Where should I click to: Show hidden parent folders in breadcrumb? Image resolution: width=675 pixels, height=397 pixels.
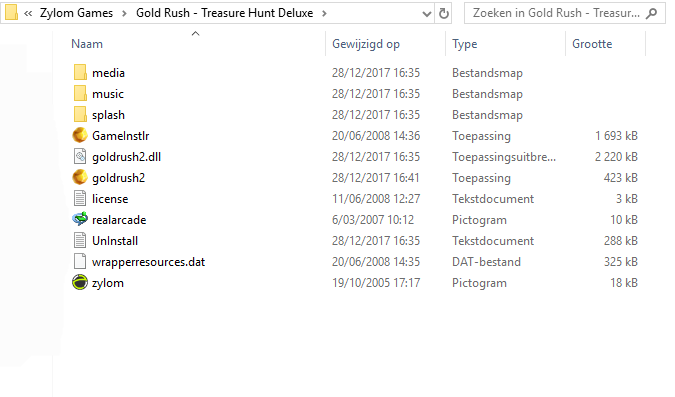[28, 14]
